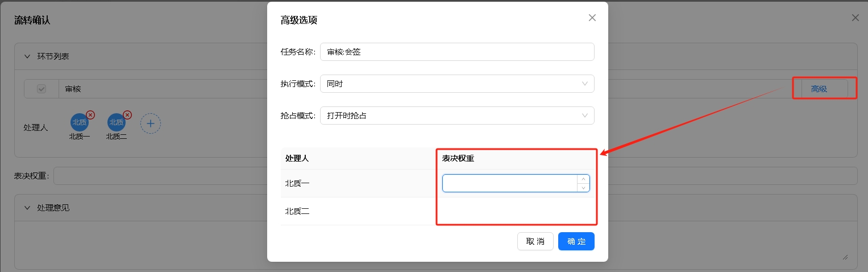Image resolution: width=868 pixels, height=272 pixels.
Task: Select the 北质二 avatar icon
Action: [116, 122]
